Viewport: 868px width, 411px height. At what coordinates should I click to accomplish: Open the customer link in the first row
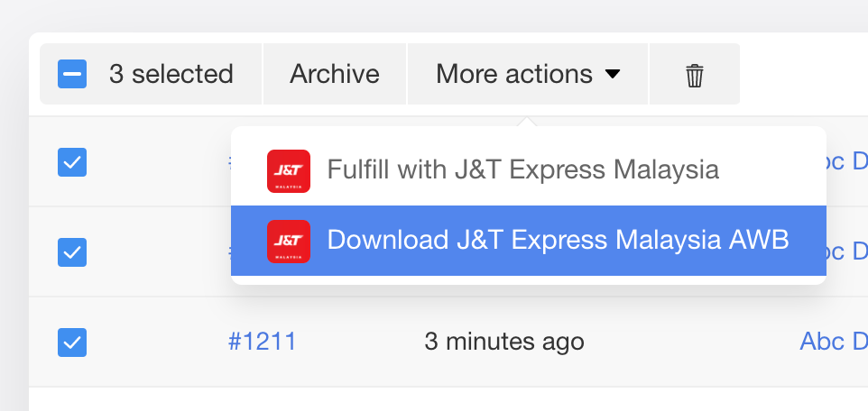coord(847,161)
